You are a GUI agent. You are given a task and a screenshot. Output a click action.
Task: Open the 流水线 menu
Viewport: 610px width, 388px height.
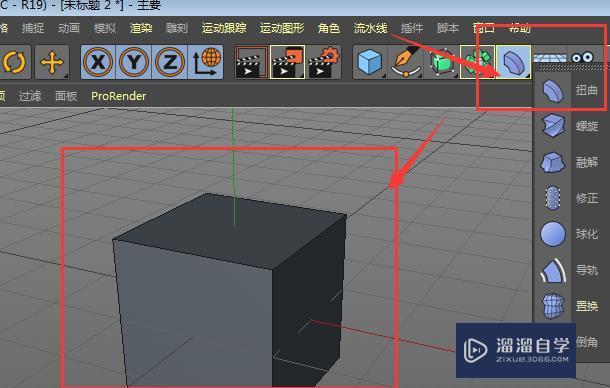pos(370,28)
